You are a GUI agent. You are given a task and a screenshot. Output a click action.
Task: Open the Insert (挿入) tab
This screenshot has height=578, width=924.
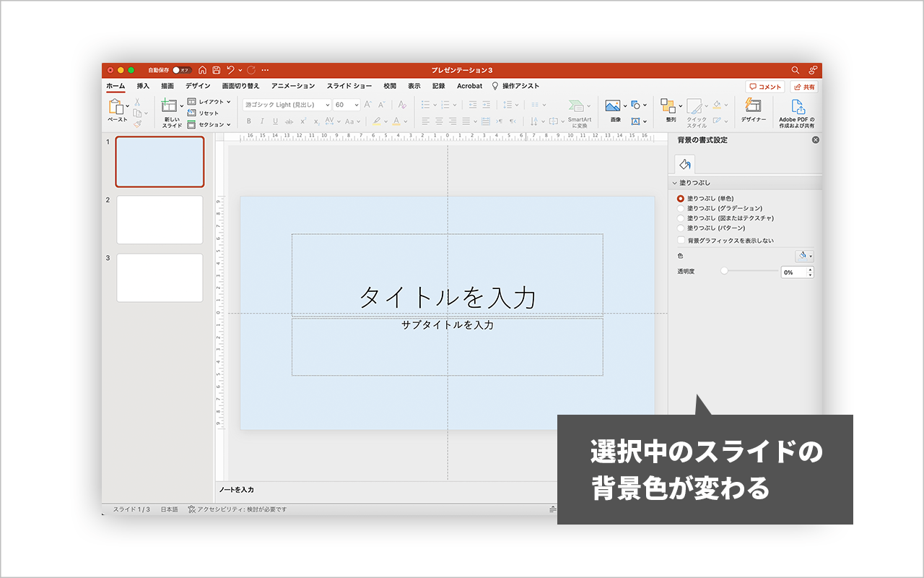click(143, 86)
